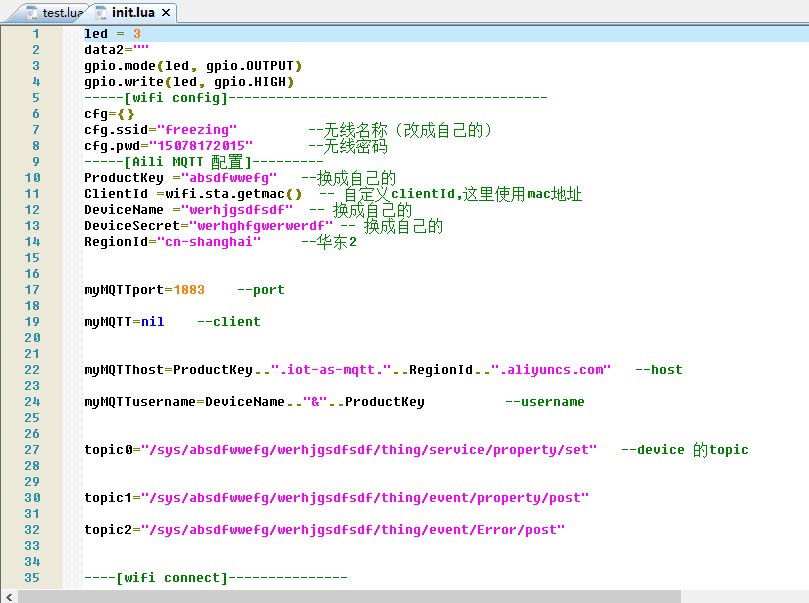
Task: Click the 1883 port value
Action: pos(189,290)
